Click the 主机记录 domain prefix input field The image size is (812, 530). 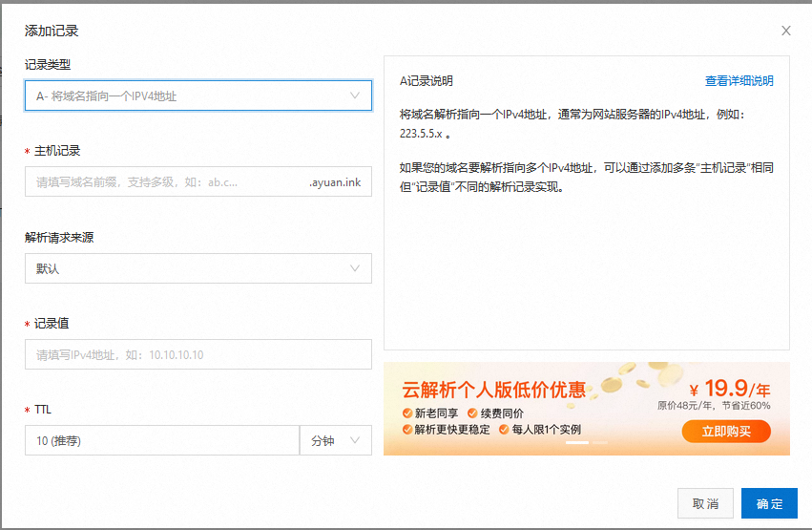pos(162,181)
